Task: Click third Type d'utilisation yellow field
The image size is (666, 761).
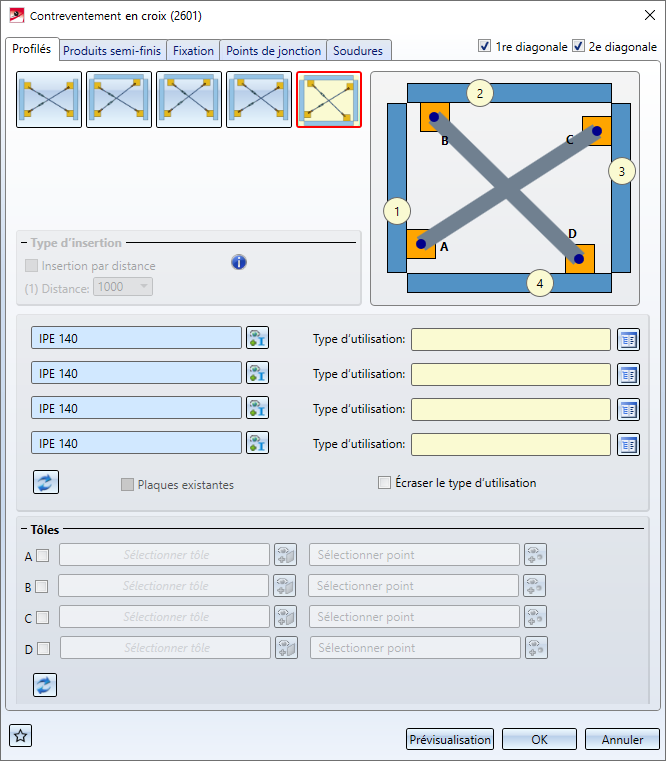Action: pyautogui.click(x=511, y=409)
